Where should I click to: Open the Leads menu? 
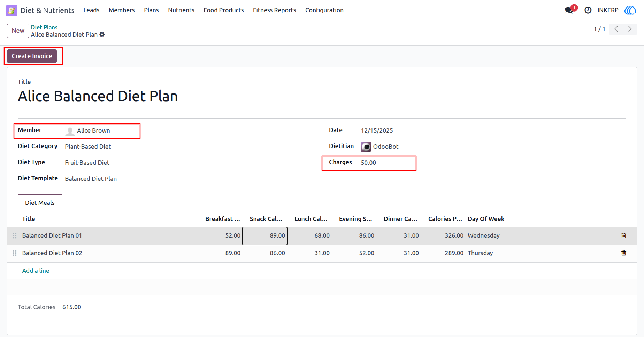pyautogui.click(x=91, y=10)
